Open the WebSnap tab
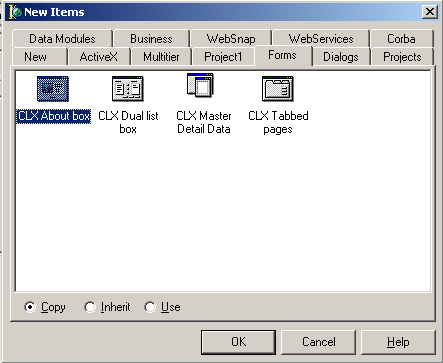Viewport: 443px width, 363px height. pyautogui.click(x=231, y=39)
